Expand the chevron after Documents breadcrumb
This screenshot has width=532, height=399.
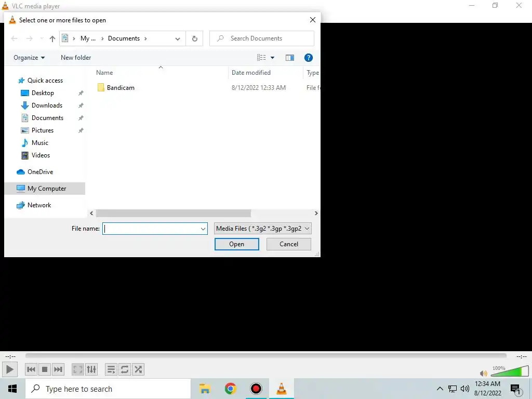tap(145, 38)
